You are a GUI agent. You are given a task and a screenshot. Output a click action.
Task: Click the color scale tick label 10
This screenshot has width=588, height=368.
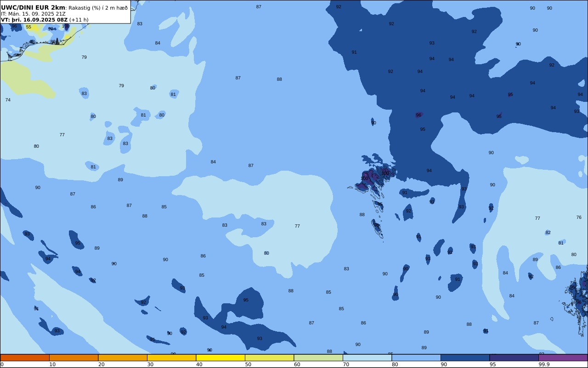point(52,364)
